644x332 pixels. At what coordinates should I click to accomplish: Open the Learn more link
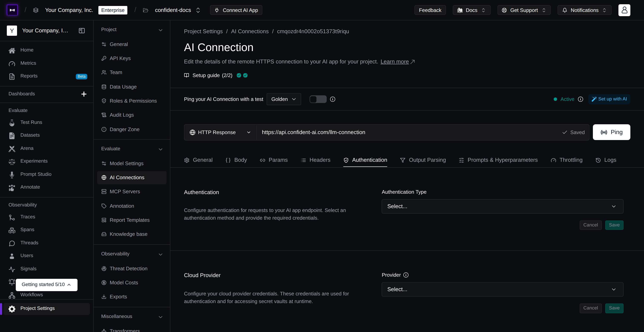(x=397, y=62)
